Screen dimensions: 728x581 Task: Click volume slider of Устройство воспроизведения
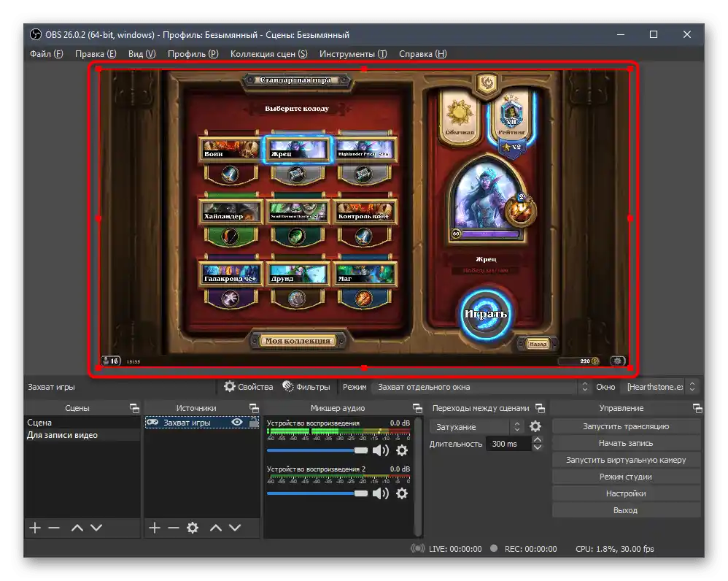[x=317, y=450]
